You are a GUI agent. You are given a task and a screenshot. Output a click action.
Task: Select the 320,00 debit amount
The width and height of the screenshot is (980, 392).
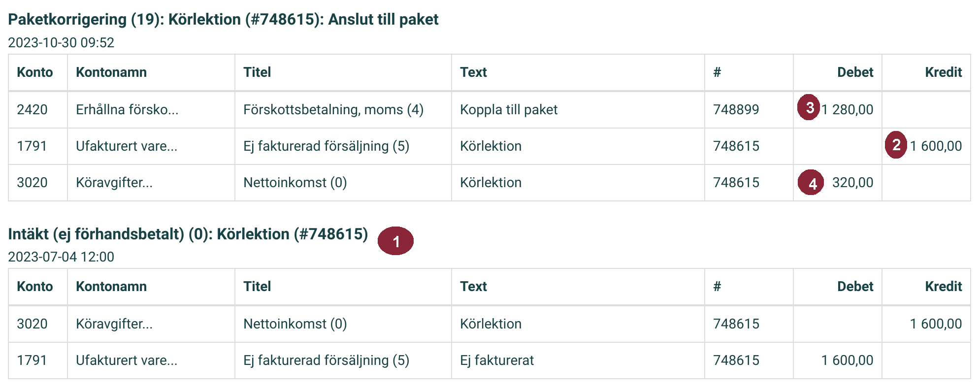tap(852, 183)
